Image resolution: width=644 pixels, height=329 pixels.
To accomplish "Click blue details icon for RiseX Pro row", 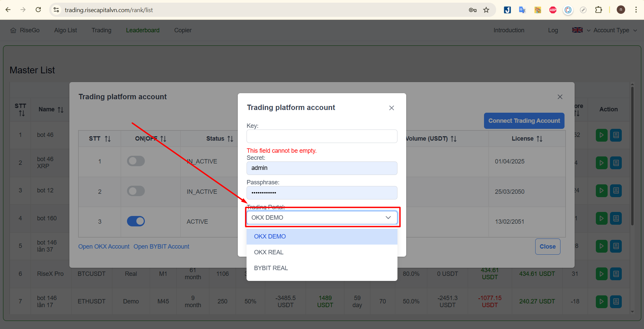I will point(616,274).
